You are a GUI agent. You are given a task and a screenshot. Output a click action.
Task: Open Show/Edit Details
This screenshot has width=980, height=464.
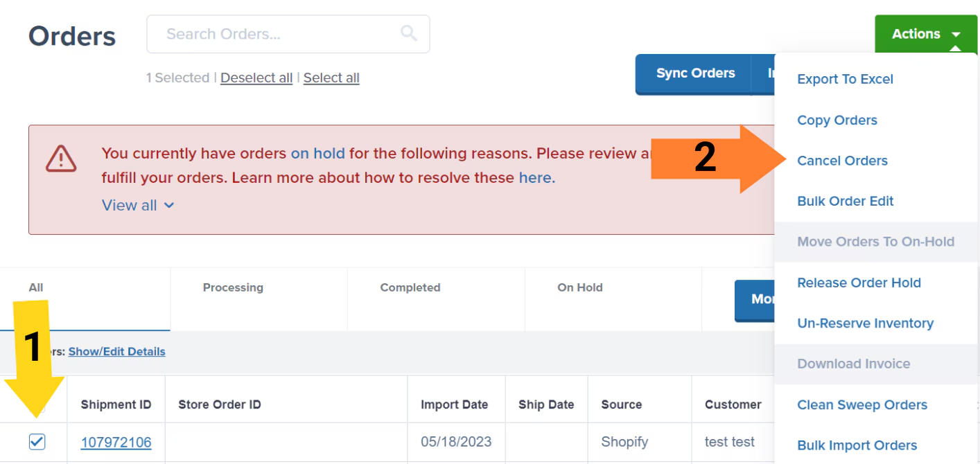click(116, 351)
